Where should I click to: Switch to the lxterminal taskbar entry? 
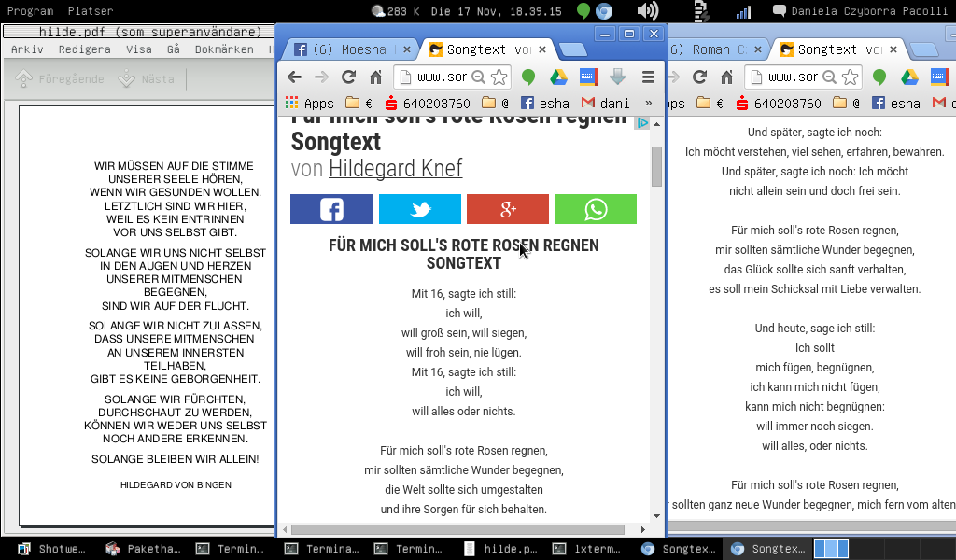click(587, 549)
